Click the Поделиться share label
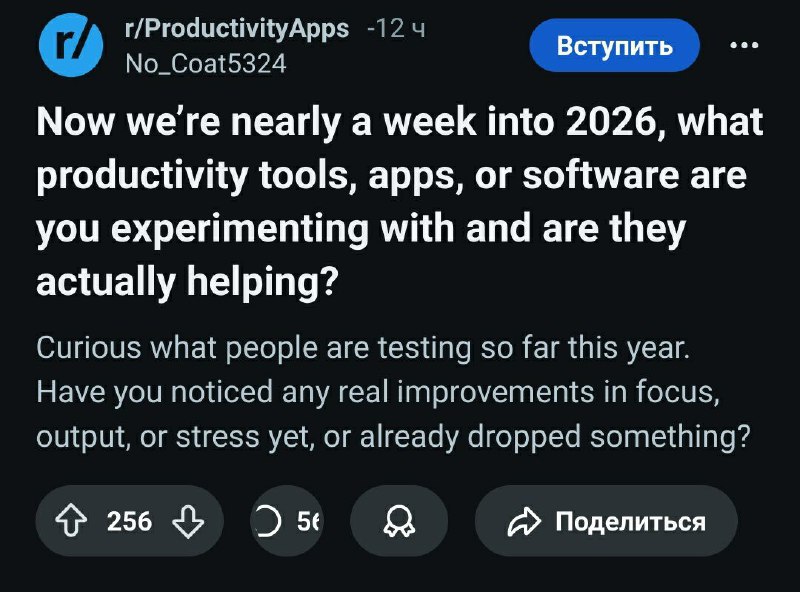The image size is (800, 592). coord(630,521)
